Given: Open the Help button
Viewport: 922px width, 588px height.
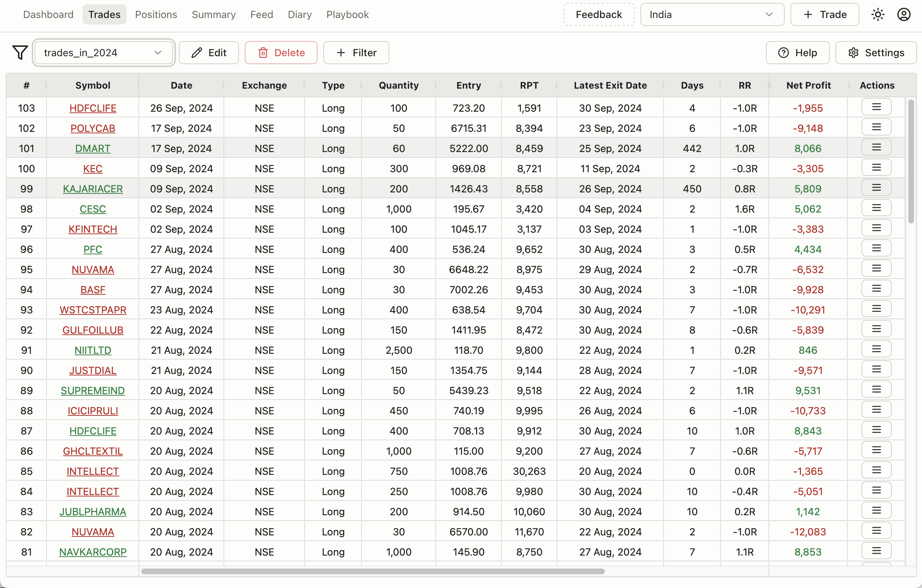Looking at the screenshot, I should tap(798, 53).
